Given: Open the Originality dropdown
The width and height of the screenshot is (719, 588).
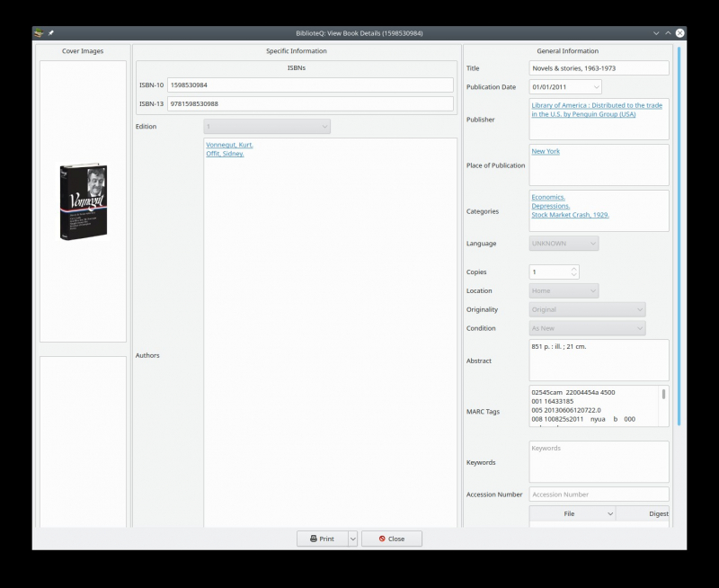Looking at the screenshot, I should (x=588, y=309).
